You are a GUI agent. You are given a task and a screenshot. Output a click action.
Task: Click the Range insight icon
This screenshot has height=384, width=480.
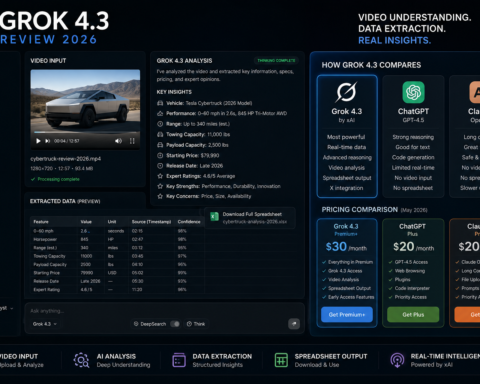(x=160, y=124)
